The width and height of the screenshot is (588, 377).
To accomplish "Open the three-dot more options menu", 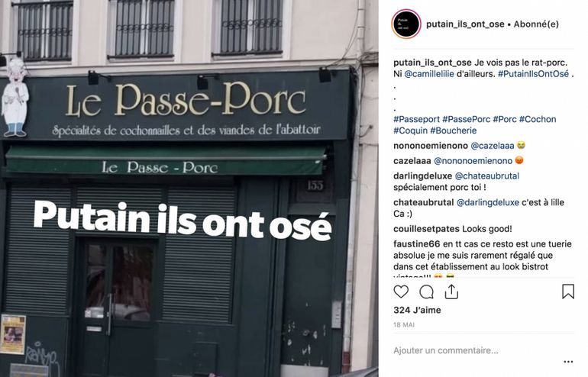I will tap(568, 362).
